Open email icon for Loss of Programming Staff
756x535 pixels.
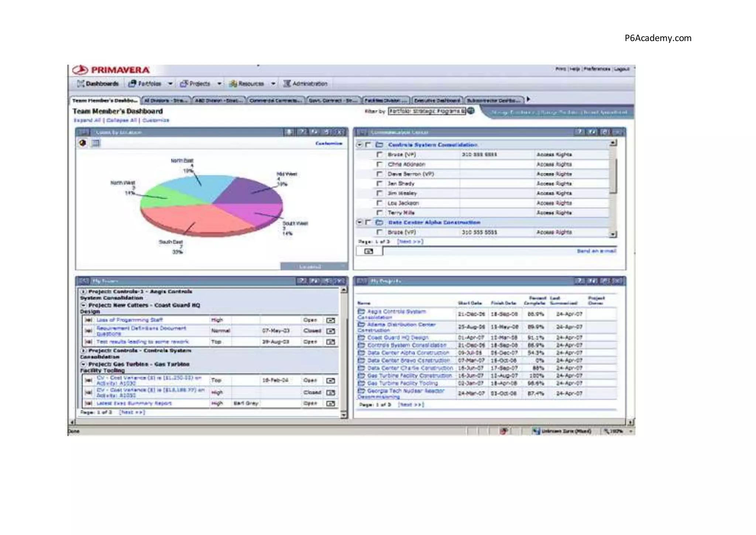coord(331,320)
